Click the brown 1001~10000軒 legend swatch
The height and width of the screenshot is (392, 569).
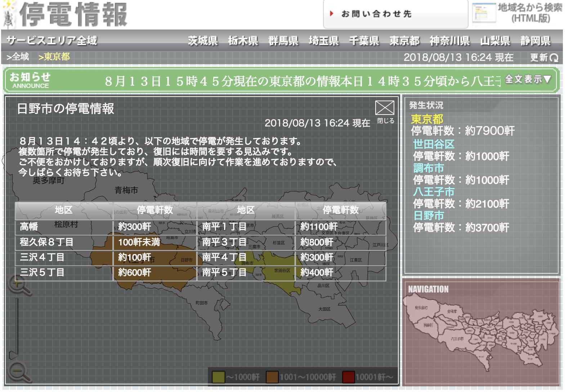point(272,377)
